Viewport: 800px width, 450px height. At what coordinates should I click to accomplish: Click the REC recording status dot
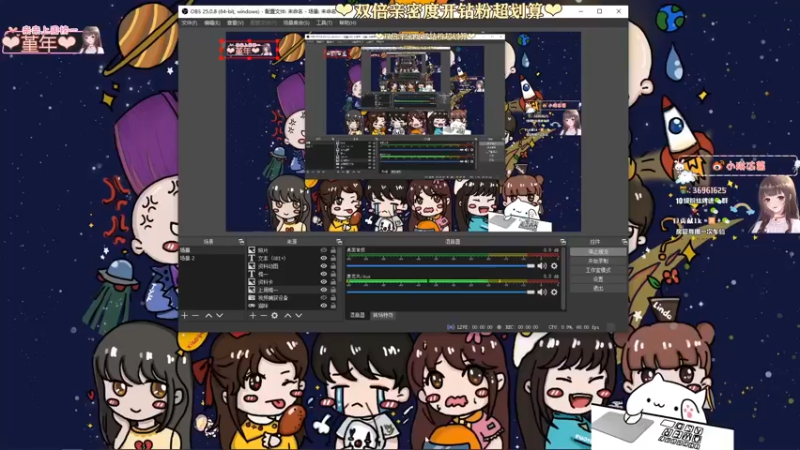point(499,327)
